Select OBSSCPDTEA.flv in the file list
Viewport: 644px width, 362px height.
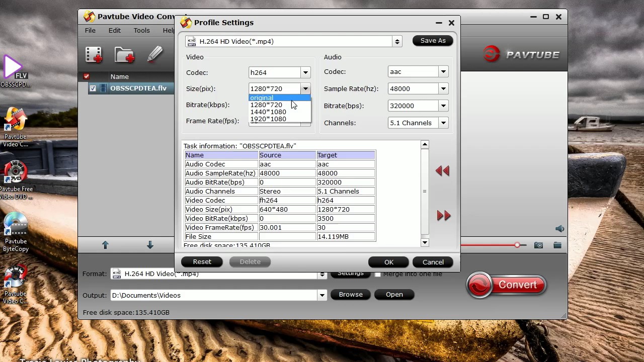[138, 88]
